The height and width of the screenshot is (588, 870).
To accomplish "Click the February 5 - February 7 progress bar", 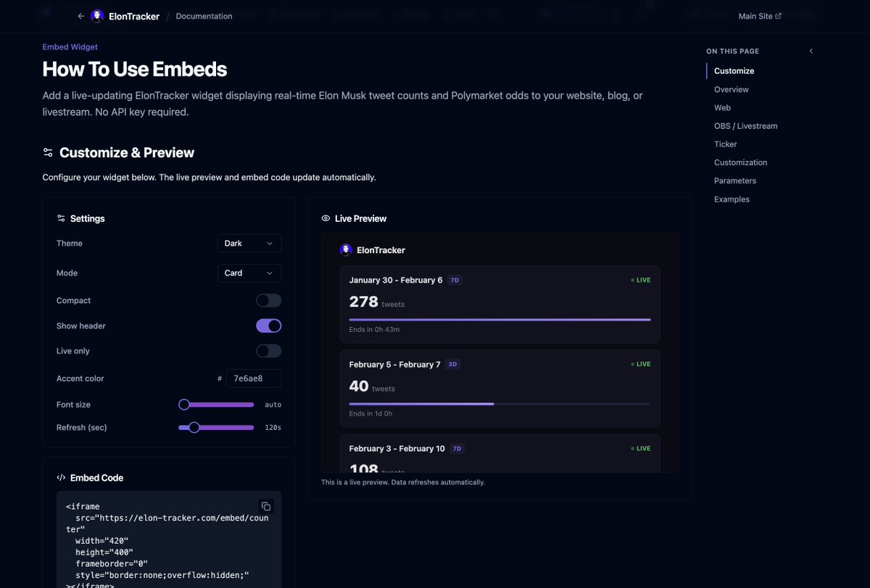I will 500,404.
